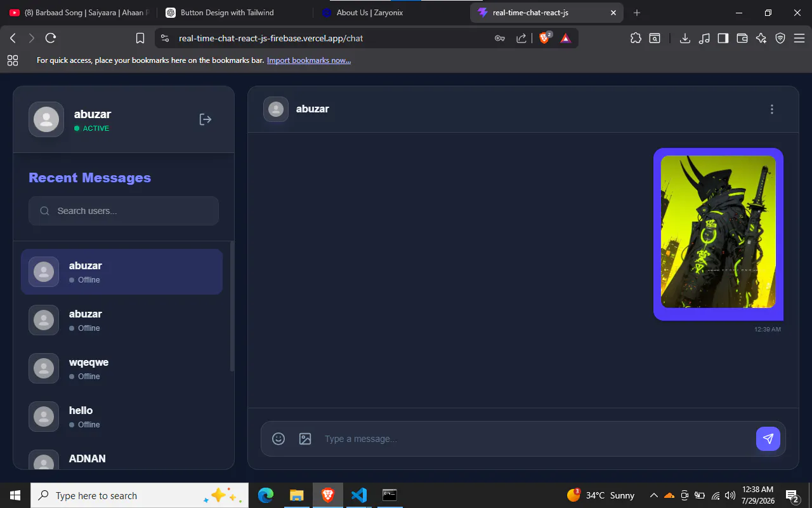
Task: Click the logout icon beside abuzar profile
Action: (205, 119)
